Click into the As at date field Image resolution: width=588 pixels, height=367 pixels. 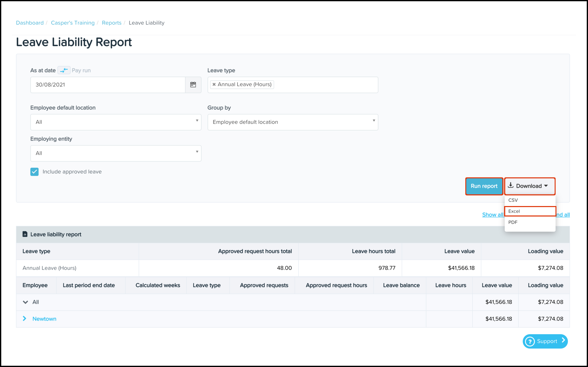108,85
